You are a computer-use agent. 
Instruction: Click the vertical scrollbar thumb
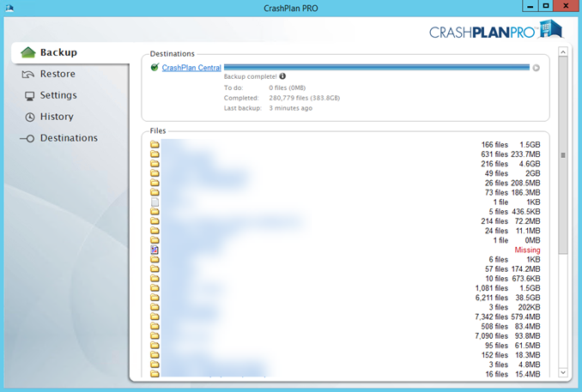(x=563, y=155)
